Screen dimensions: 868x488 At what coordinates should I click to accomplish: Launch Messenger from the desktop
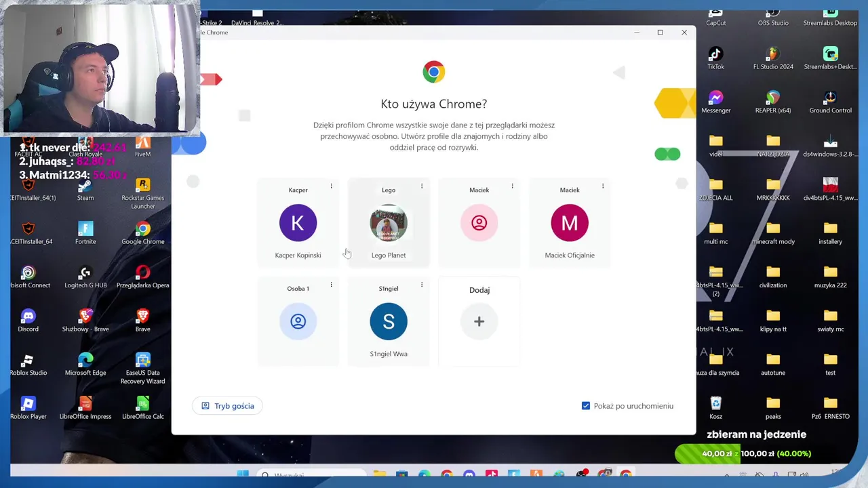(x=716, y=102)
